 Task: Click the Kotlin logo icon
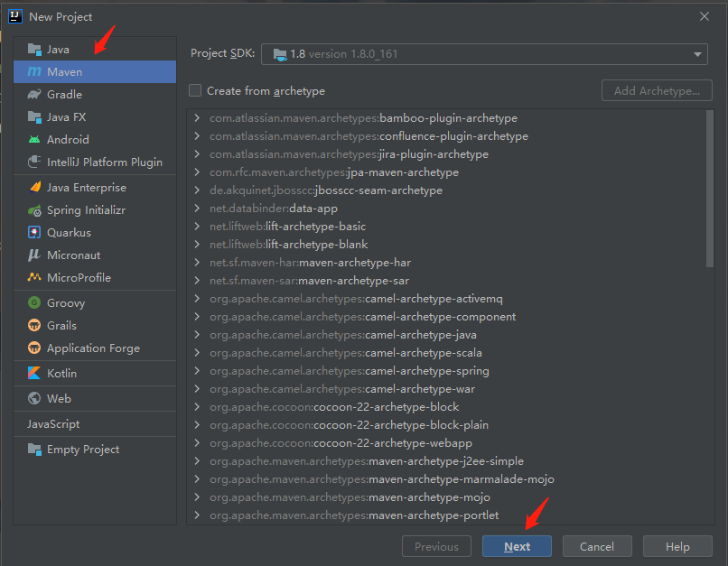(34, 373)
